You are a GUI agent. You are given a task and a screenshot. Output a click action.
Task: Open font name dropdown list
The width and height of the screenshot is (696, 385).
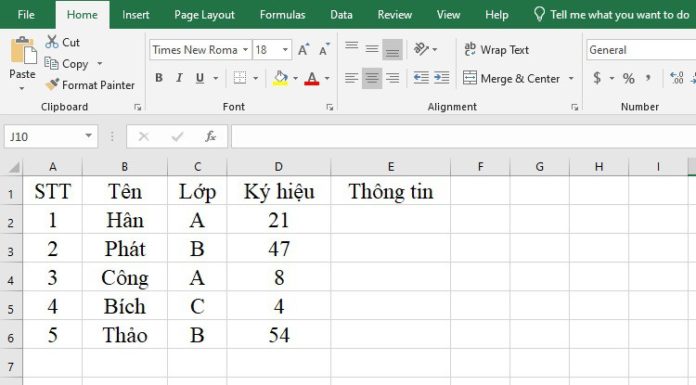(245, 50)
